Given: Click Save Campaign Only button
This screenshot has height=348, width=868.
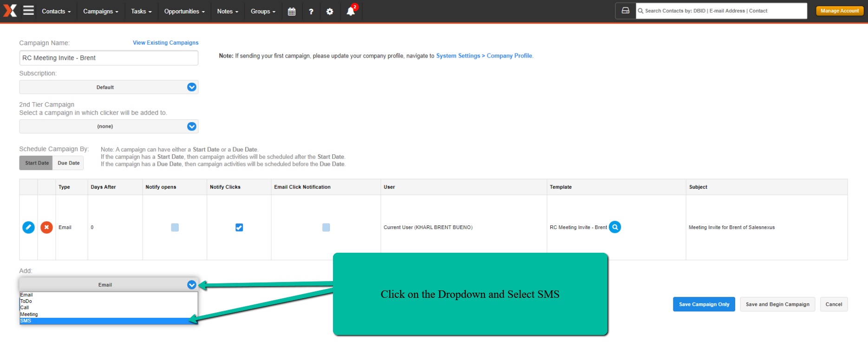Looking at the screenshot, I should click(704, 304).
